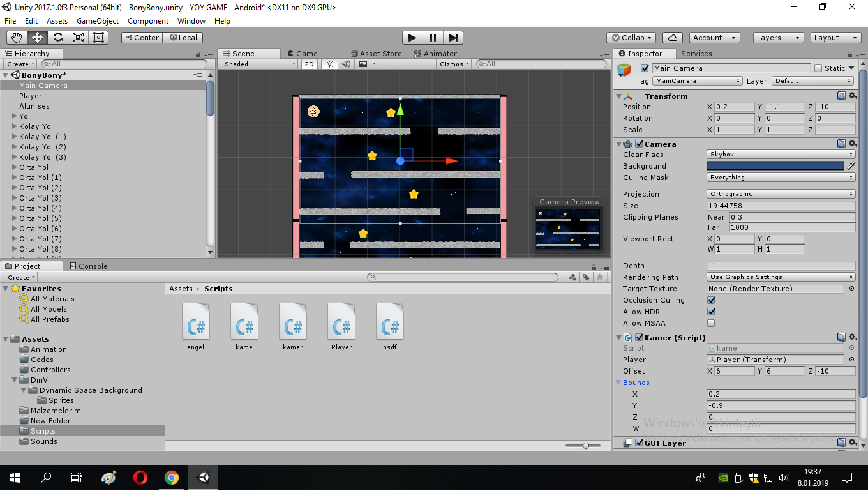Image resolution: width=868 pixels, height=500 pixels.
Task: Open the Collab button
Action: coord(631,38)
